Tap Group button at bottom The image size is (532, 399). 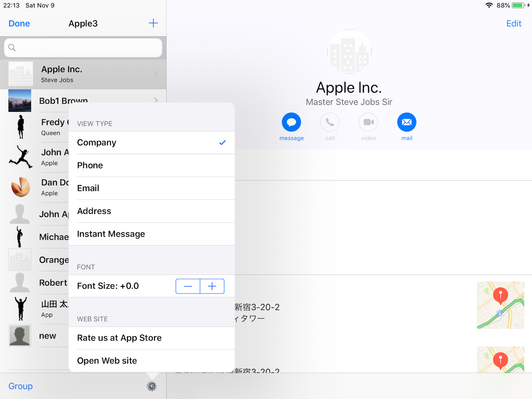click(x=21, y=386)
